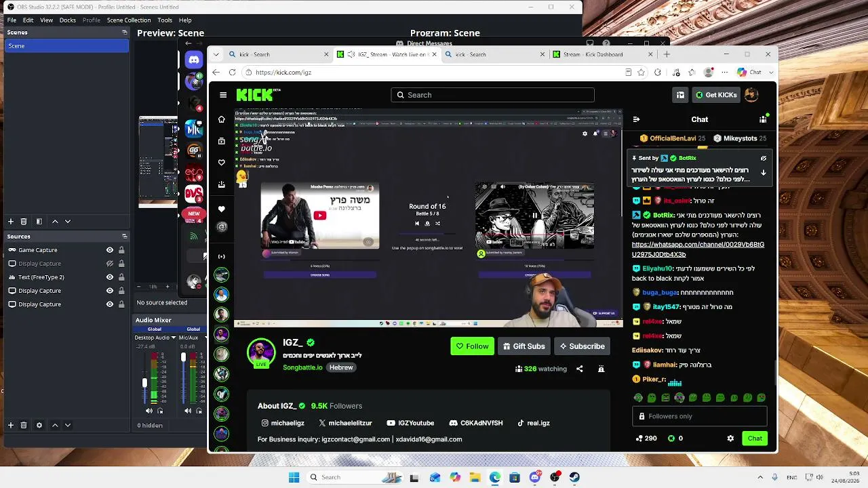Toggle lock on Game Capture source
This screenshot has width=868, height=488.
coord(121,250)
